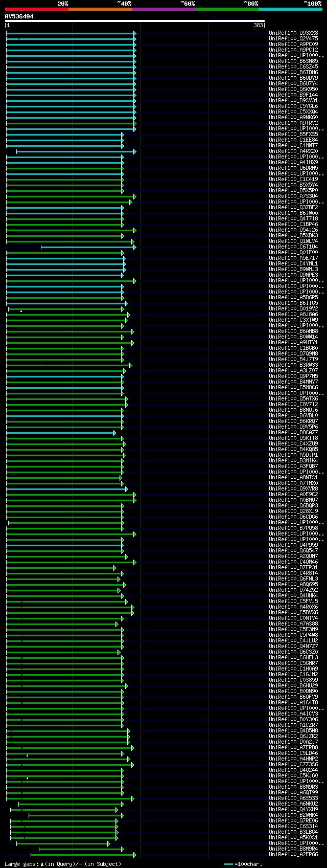This screenshot has height=868, width=327.
Task: Select the UniRef100_Q4T7I8 label
Action: pos(293,218)
